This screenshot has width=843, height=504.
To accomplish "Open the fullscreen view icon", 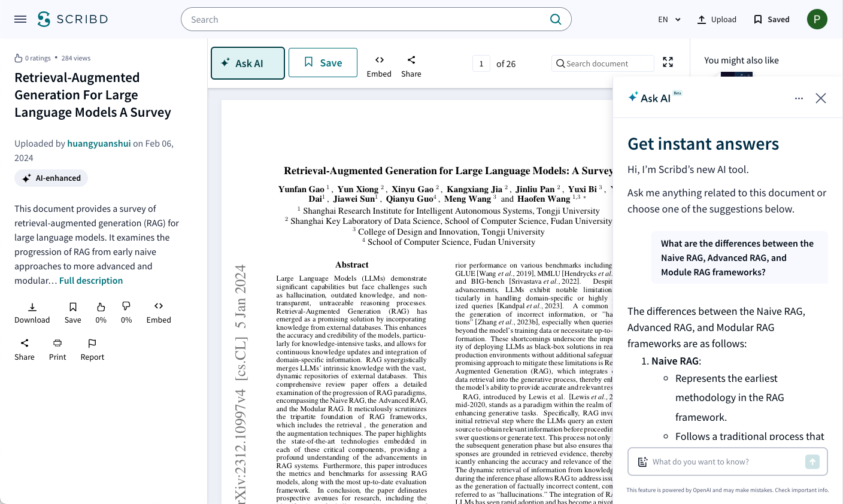I will [668, 62].
